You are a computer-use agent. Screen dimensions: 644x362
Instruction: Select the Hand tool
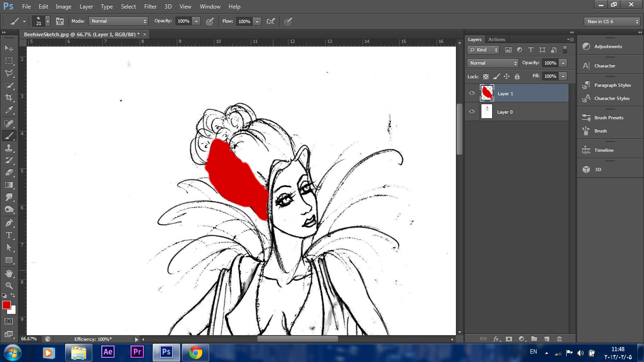point(9,273)
